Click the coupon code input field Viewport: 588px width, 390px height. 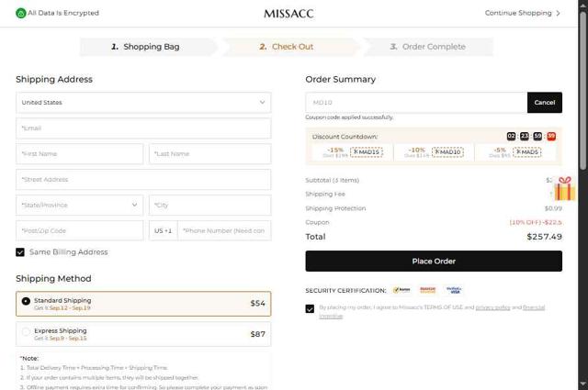click(x=416, y=102)
